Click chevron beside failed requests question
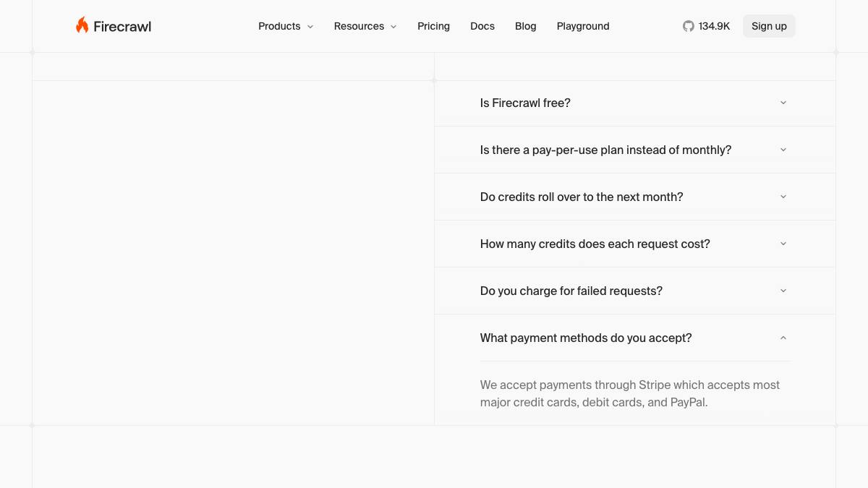The height and width of the screenshot is (488, 868). pos(783,291)
